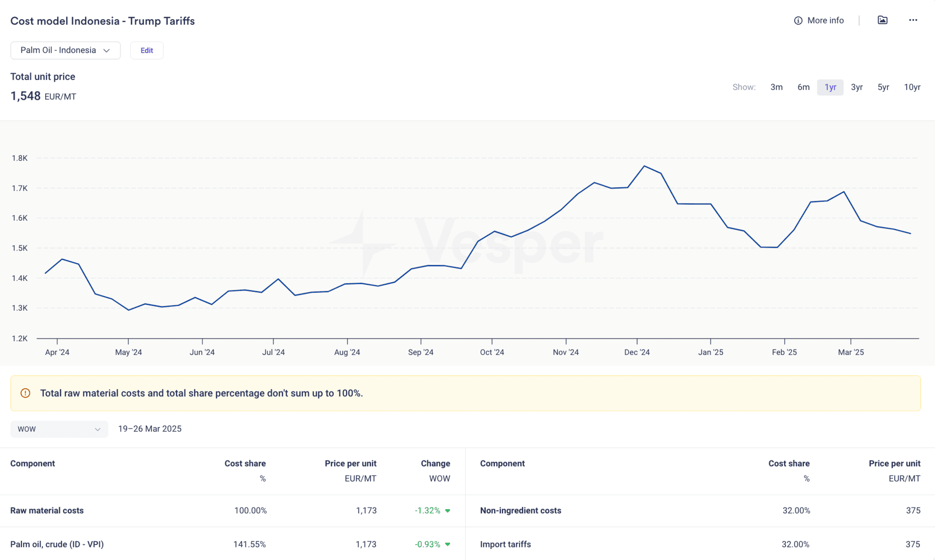Click the save chart image icon
Image resolution: width=935 pixels, height=560 pixels.
(x=882, y=20)
